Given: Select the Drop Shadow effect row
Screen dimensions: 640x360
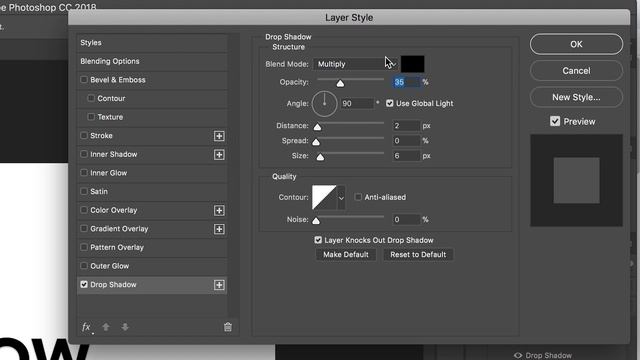Looking at the screenshot, I should click(152, 285).
